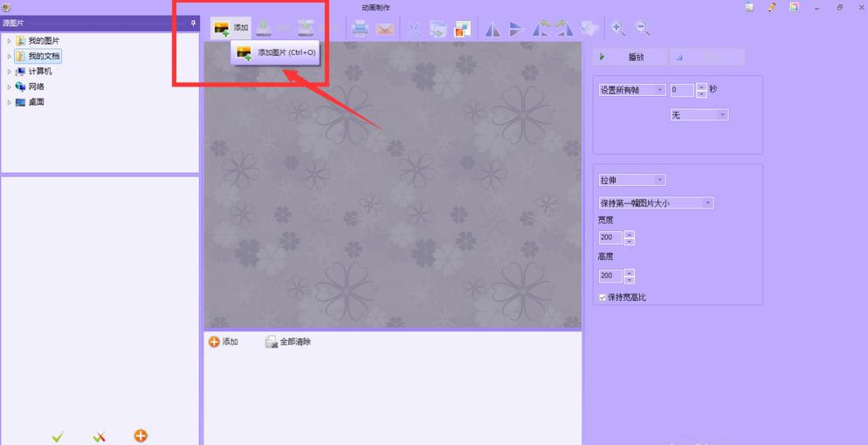Screen dimensions: 868x445
Task: Open the 拉伸 stretch mode dropdown
Action: 632,181
